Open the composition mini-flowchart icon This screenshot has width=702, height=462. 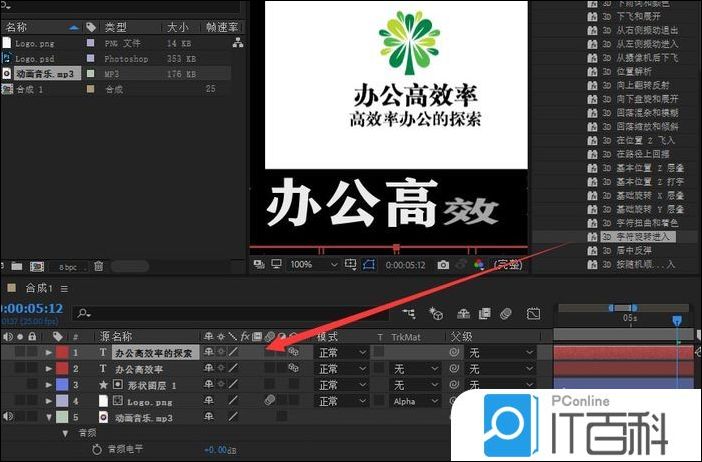tap(408, 313)
